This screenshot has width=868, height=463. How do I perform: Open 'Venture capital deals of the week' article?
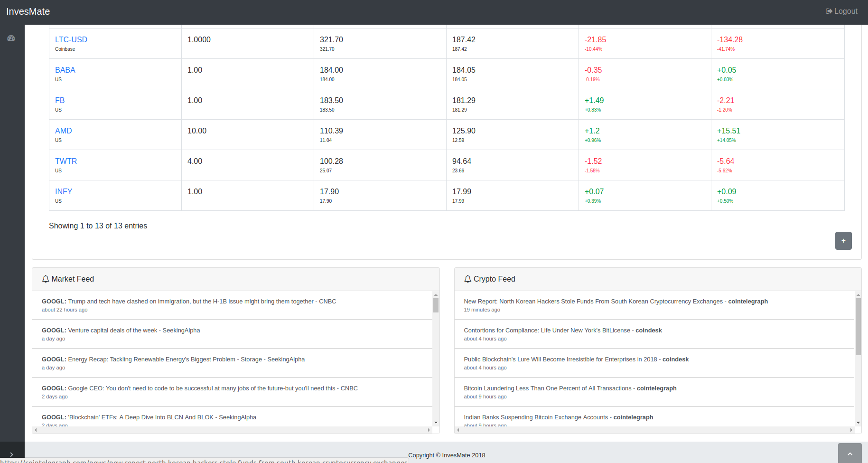point(121,331)
